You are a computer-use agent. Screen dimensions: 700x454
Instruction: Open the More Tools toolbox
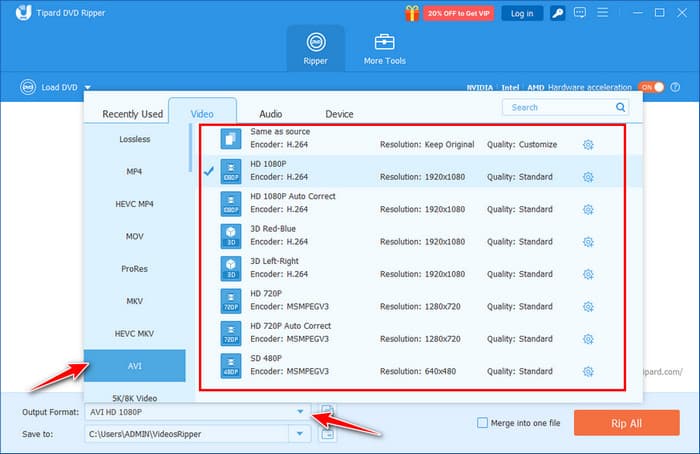coord(384,47)
